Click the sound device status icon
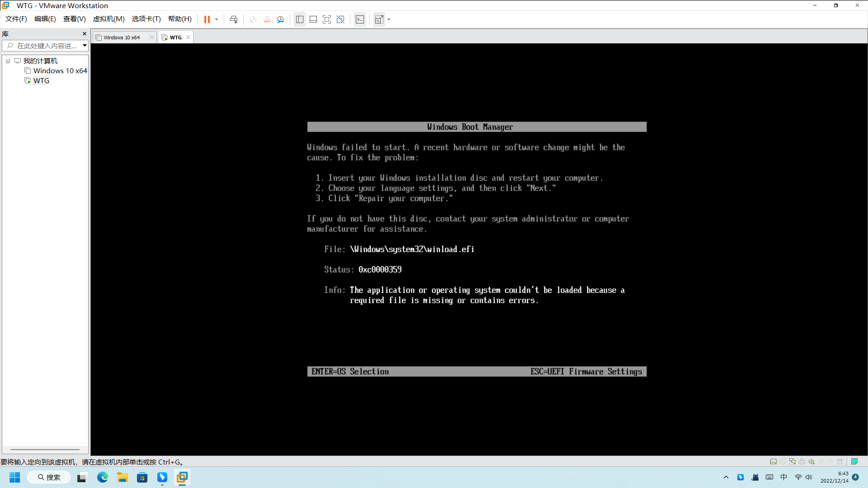This screenshot has width=868, height=488. tap(811, 461)
